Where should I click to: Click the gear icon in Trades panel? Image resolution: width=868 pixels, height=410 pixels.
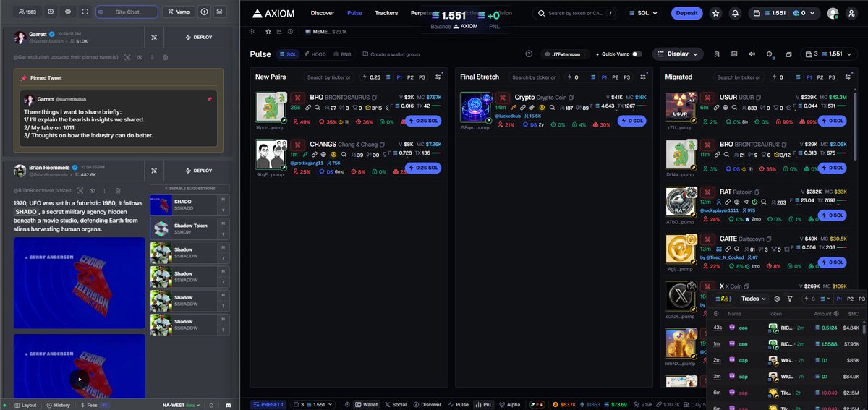[777, 299]
